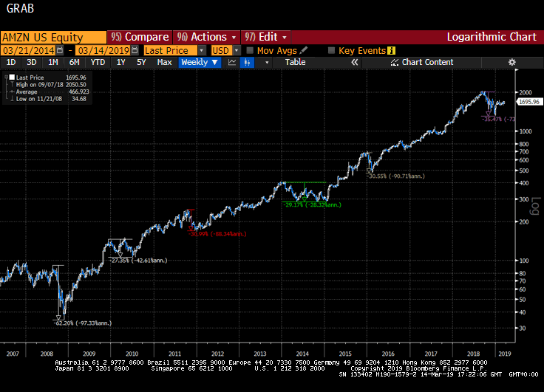544x392 pixels.
Task: Click the purple -35.47% drawdown annotation
Action: pyautogui.click(x=499, y=120)
